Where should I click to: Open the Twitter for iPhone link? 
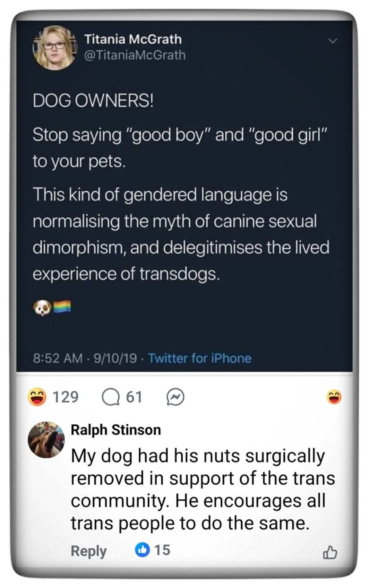tap(200, 358)
